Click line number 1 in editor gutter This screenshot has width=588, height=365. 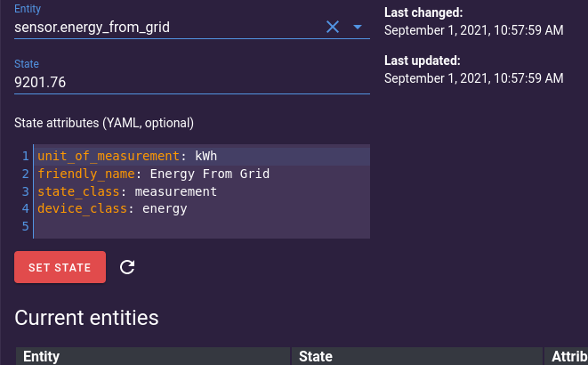click(x=25, y=156)
